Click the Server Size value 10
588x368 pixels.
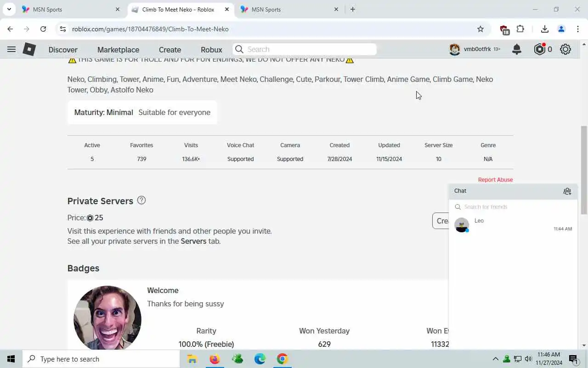439,159
